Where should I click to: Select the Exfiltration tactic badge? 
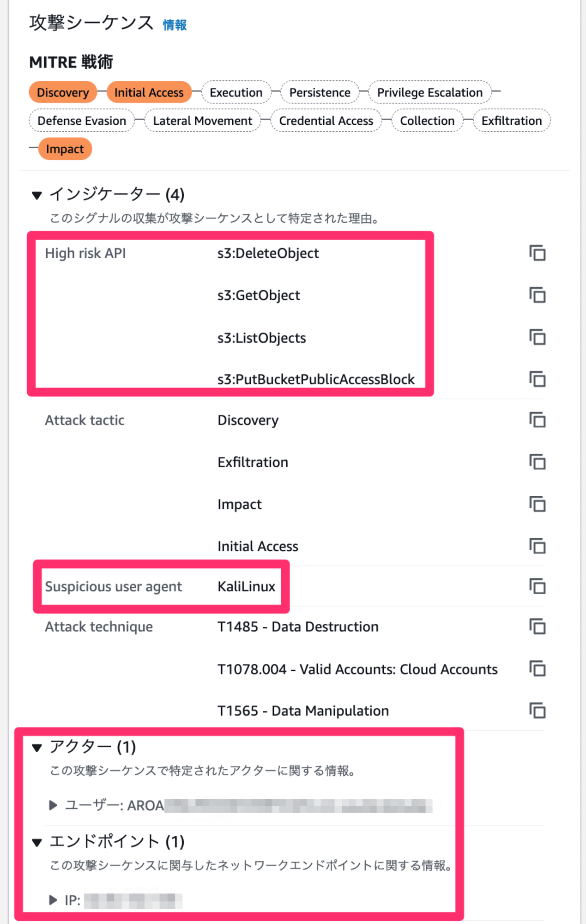[512, 121]
